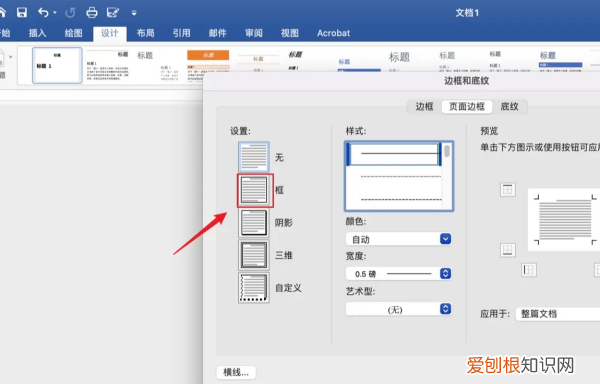The image size is (600, 384).
Task: Select the 设计 ribbon tab
Action: click(109, 33)
